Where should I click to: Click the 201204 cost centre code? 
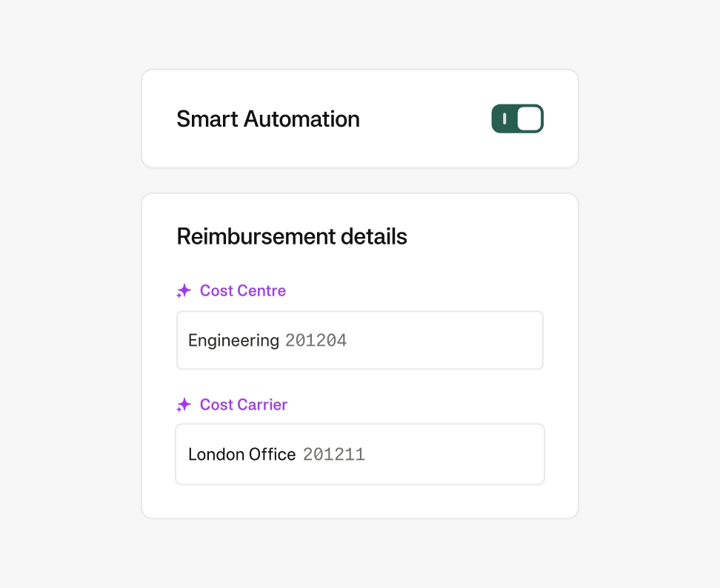click(x=316, y=341)
